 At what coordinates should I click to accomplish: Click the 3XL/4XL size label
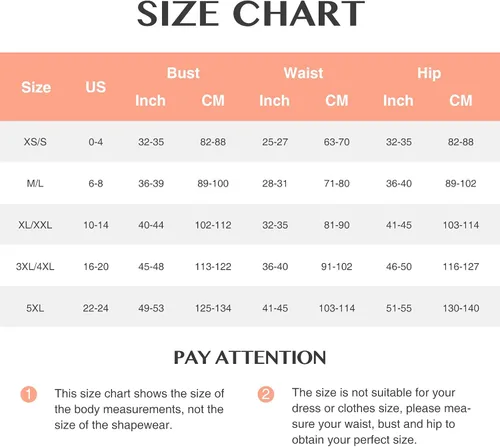click(x=35, y=267)
